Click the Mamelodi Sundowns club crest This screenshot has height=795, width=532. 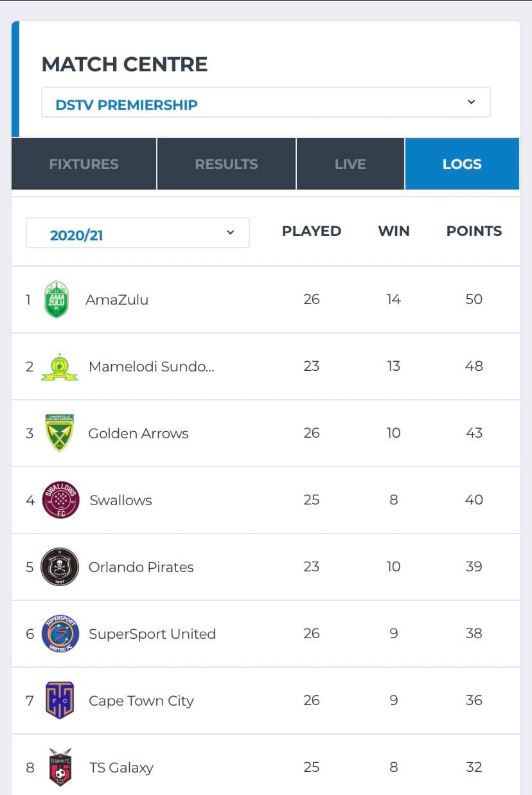point(60,367)
